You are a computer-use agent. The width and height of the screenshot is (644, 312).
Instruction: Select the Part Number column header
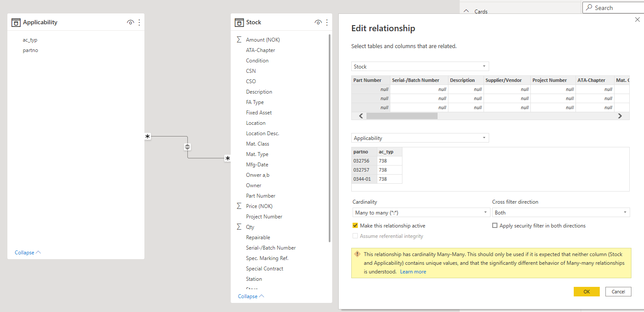tap(371, 80)
